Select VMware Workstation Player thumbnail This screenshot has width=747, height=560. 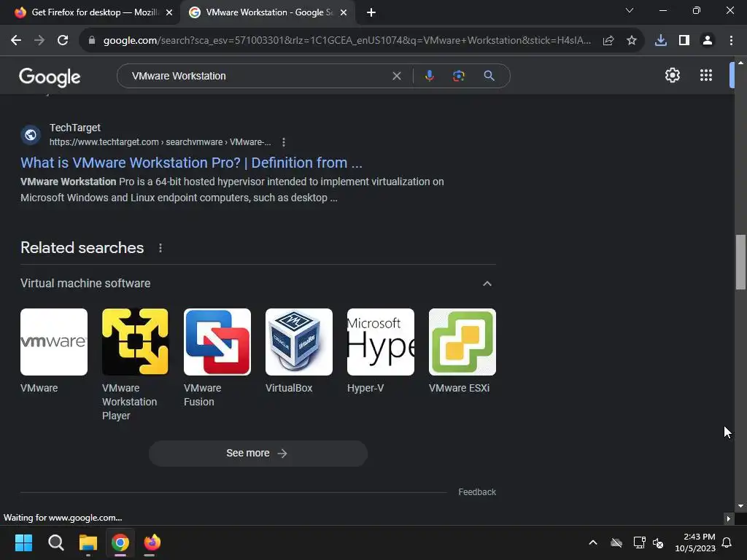click(x=135, y=342)
